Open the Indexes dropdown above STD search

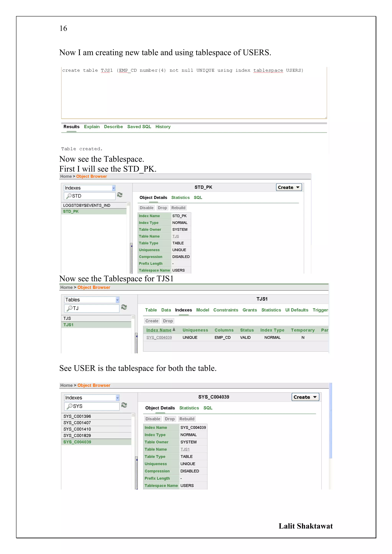pos(90,188)
